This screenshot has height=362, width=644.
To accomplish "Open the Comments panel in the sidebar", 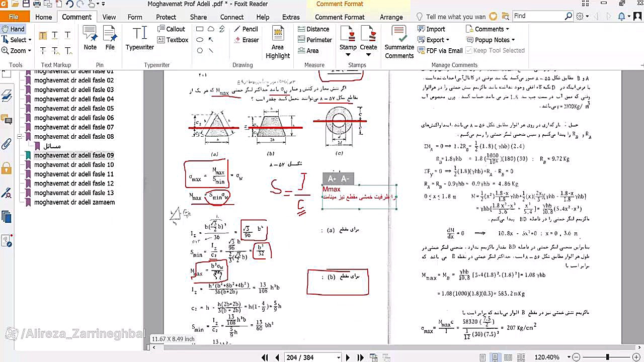I will click(x=7, y=120).
